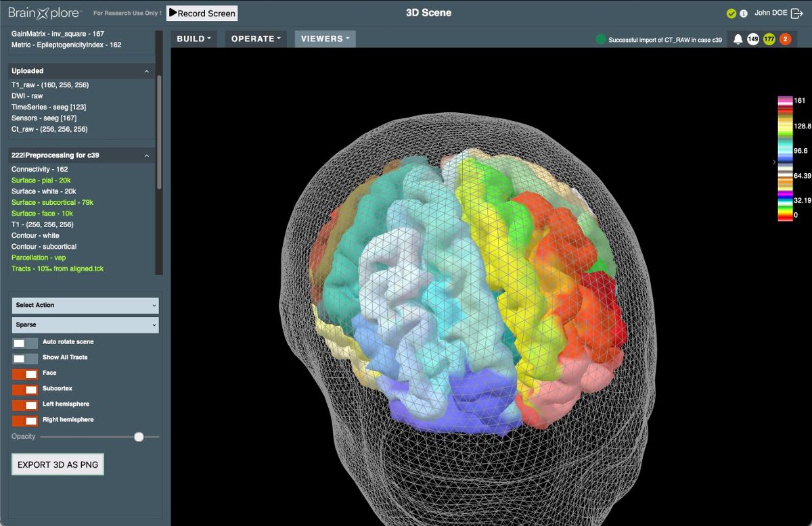Click the Opacity slider handle

(139, 437)
